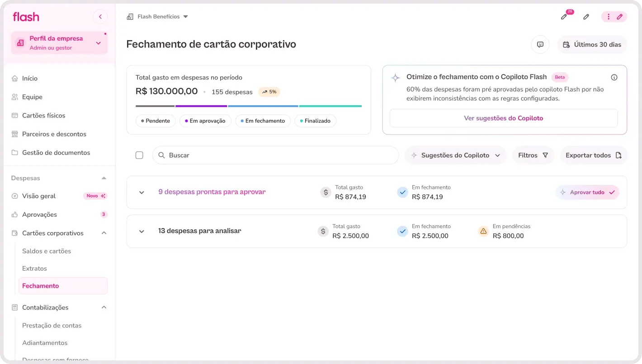Click Ver sugestões do Copiloto button
642x364 pixels.
coord(504,118)
